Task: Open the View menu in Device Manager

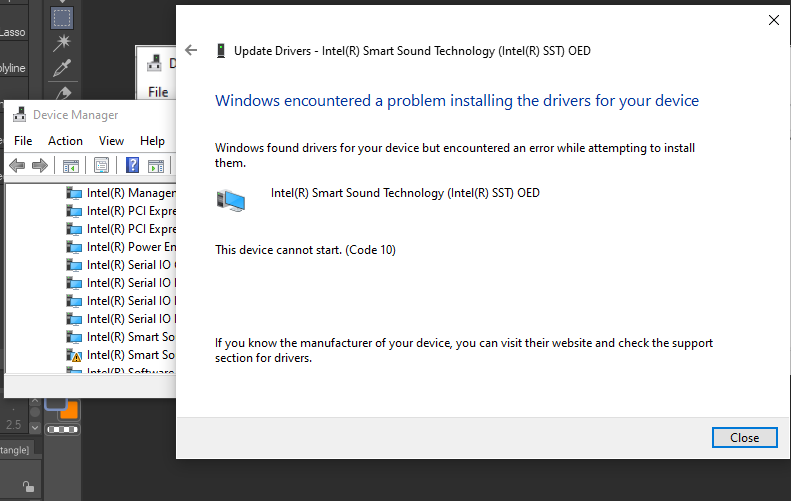Action: (x=111, y=141)
